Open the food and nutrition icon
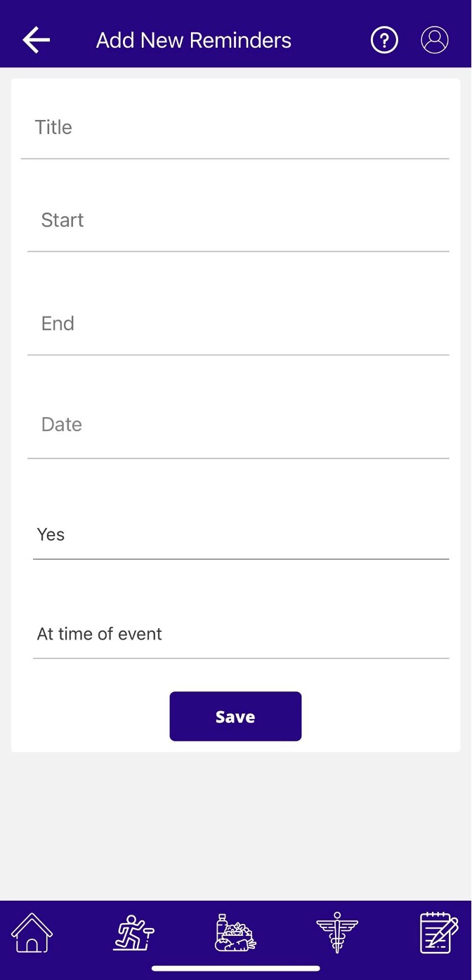Screen dimensions: 472x980 click(x=235, y=933)
